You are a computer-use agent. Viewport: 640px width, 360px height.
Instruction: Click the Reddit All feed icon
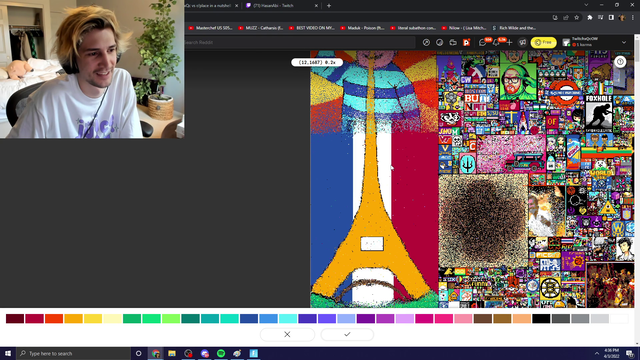pyautogui.click(x=440, y=42)
